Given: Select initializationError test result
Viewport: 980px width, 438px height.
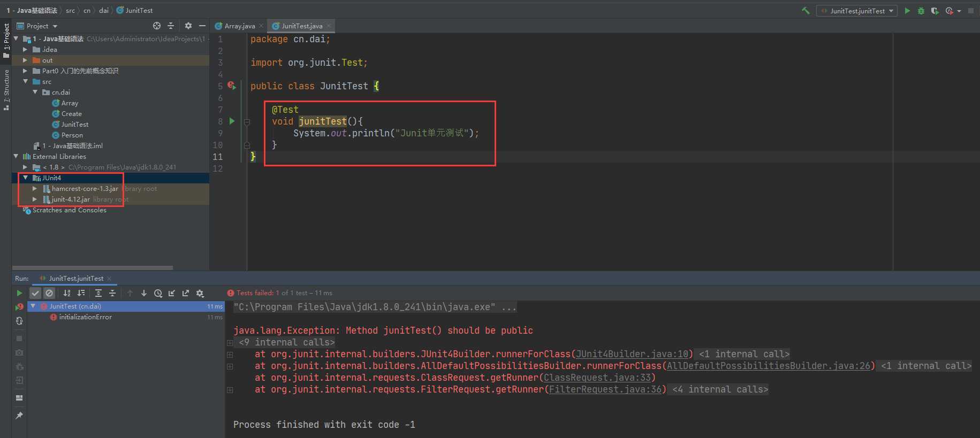Looking at the screenshot, I should click(86, 317).
